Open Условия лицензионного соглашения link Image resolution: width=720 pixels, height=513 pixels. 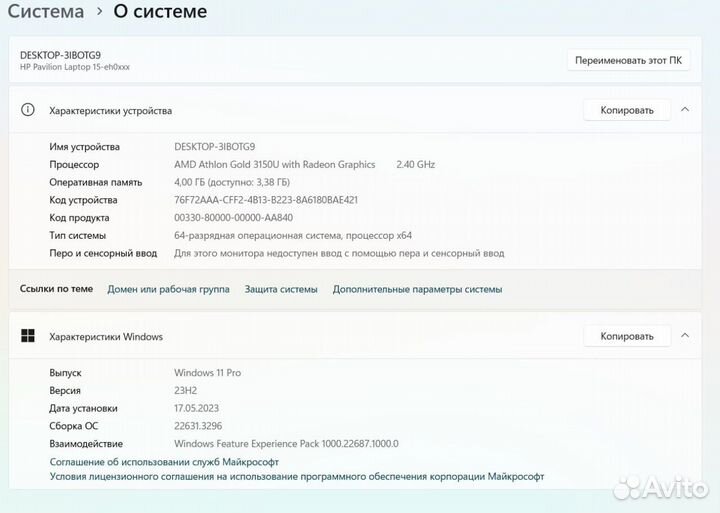297,477
